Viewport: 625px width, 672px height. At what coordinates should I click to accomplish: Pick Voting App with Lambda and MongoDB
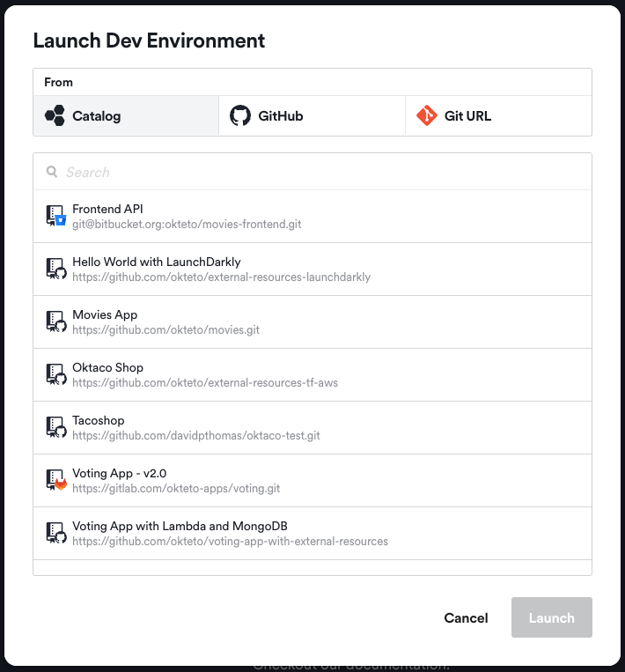(x=312, y=533)
